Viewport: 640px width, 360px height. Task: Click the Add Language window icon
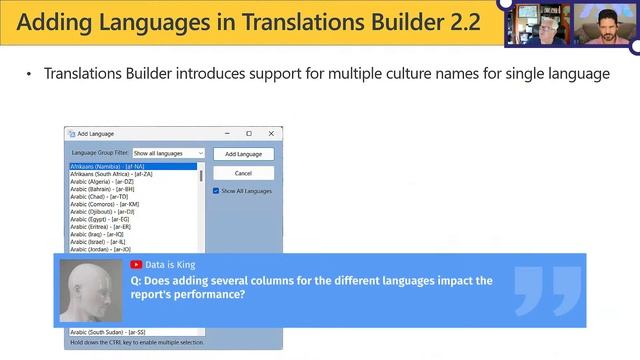tap(72, 134)
